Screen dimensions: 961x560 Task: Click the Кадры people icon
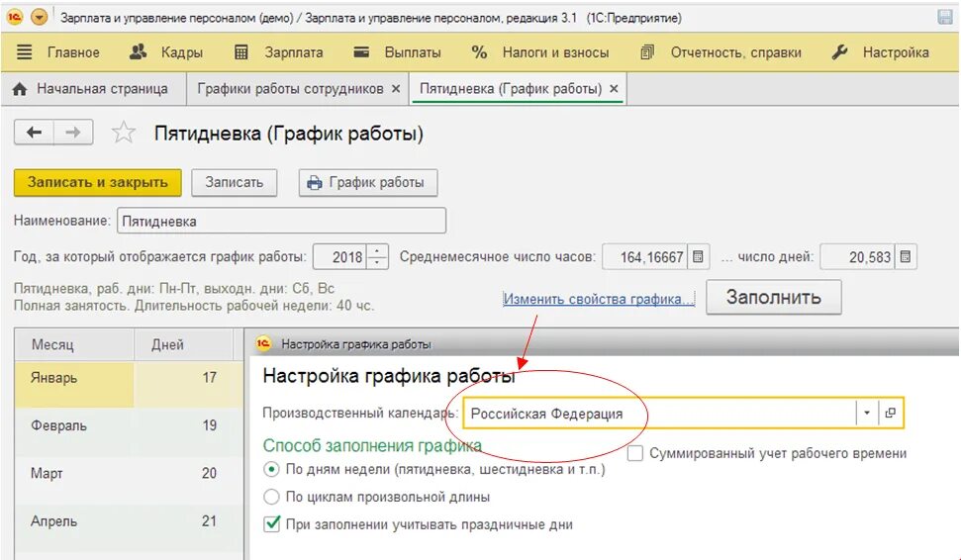pyautogui.click(x=138, y=52)
